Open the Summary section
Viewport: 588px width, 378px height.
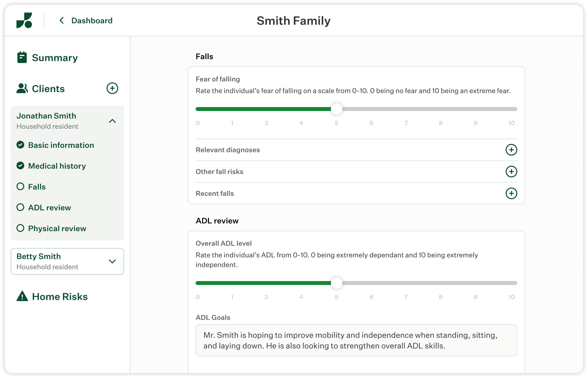55,58
